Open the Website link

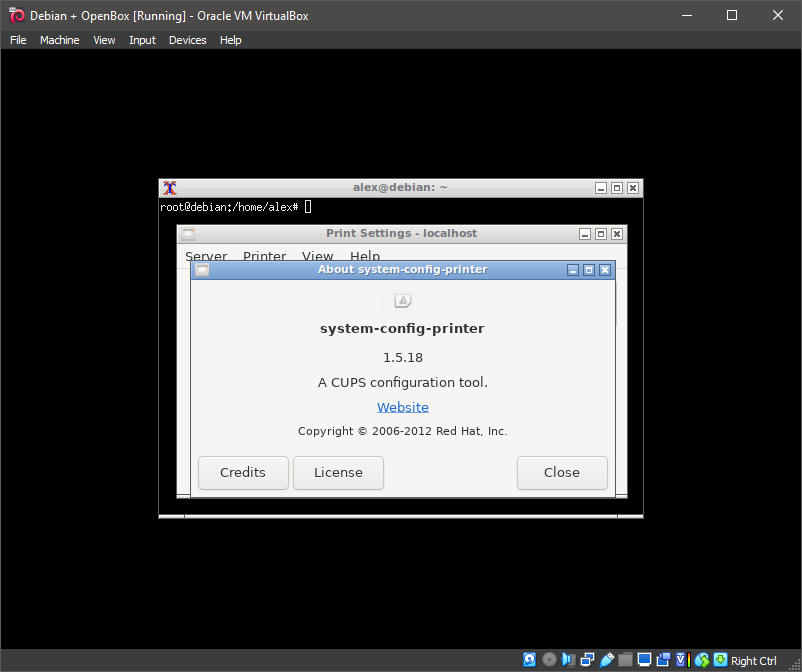402,407
